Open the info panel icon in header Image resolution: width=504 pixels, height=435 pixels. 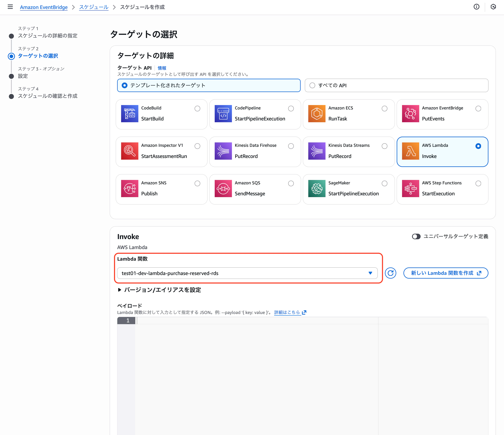pos(476,7)
